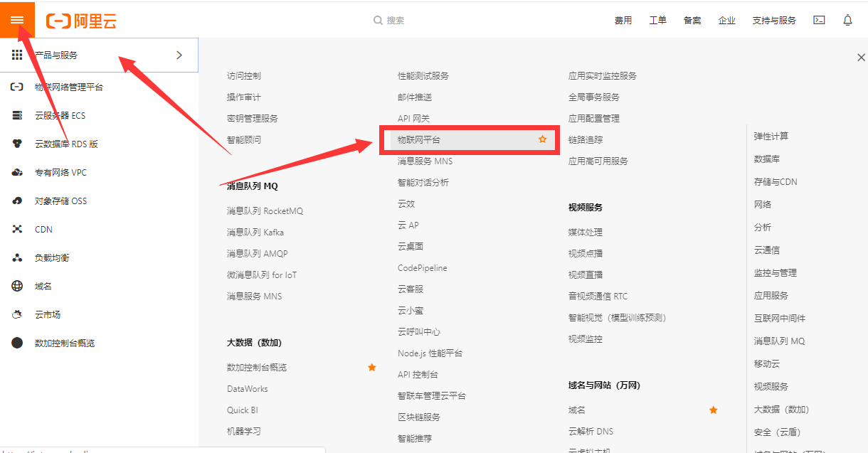Select 专有网络 VPC in sidebar
This screenshot has width=868, height=453.
tap(60, 172)
